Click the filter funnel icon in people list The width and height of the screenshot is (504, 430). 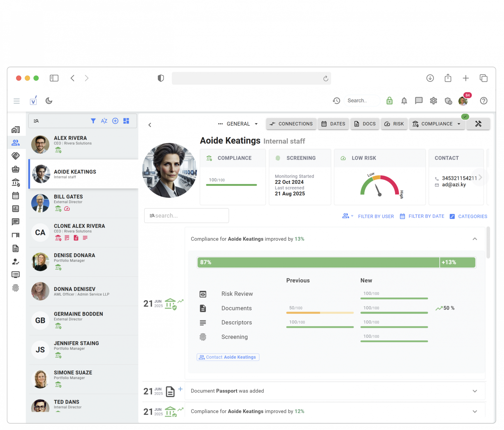(93, 121)
